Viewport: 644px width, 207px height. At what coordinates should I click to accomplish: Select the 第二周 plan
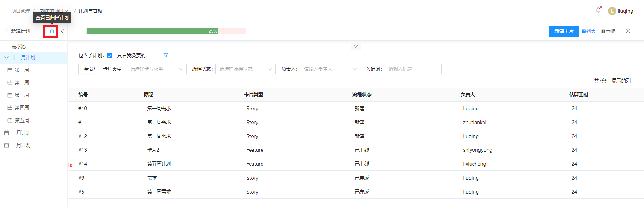point(22,83)
